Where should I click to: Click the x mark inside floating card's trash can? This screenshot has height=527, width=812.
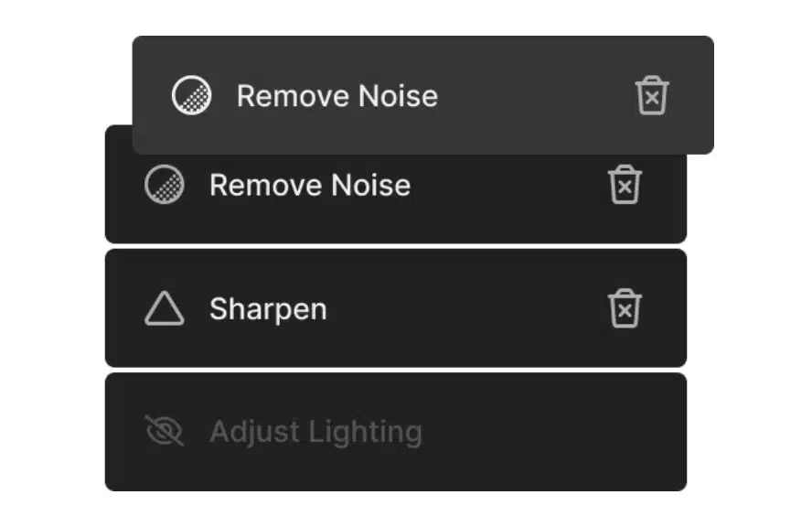[x=652, y=98]
